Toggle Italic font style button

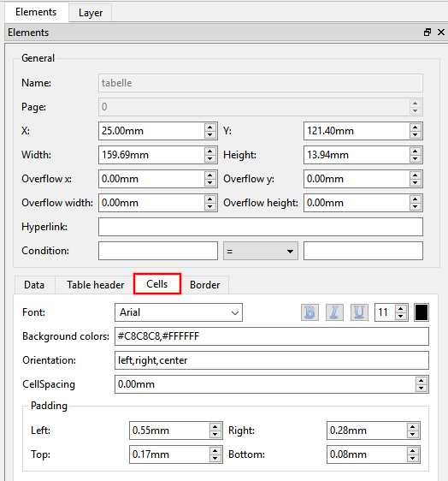click(x=334, y=312)
